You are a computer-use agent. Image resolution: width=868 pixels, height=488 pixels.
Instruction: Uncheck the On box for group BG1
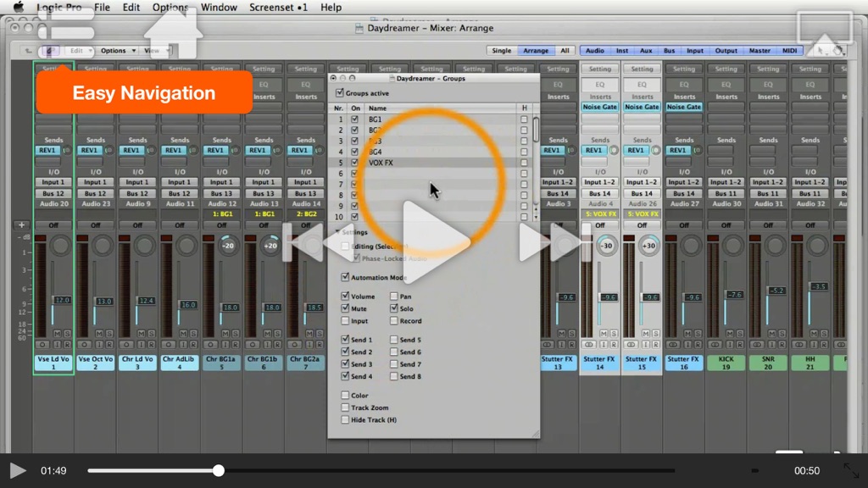coord(355,119)
